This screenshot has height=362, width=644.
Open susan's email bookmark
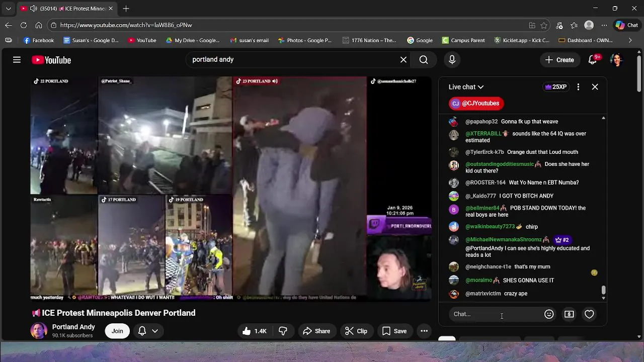click(249, 40)
